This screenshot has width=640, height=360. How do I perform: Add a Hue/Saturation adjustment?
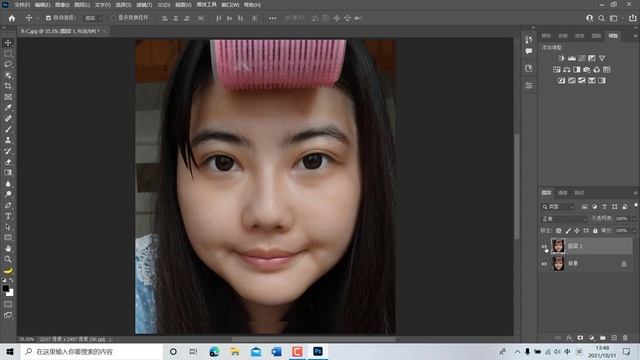click(557, 70)
